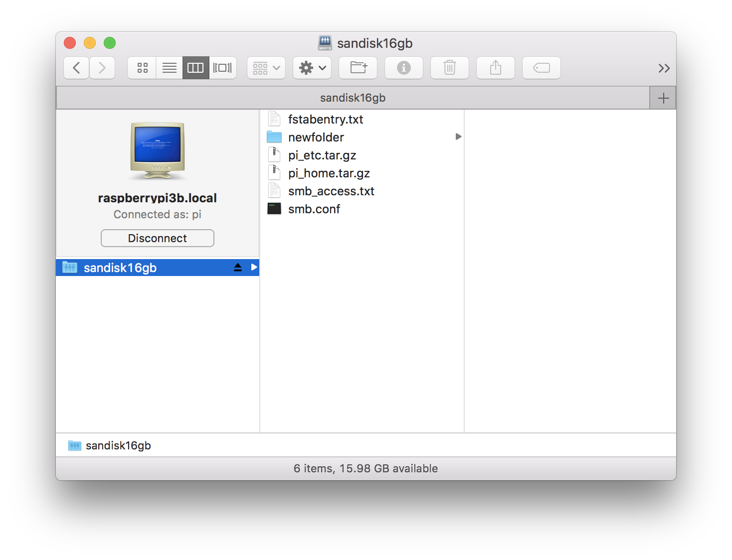Open a new tab with the plus button
This screenshot has height=560, width=732.
pos(662,98)
